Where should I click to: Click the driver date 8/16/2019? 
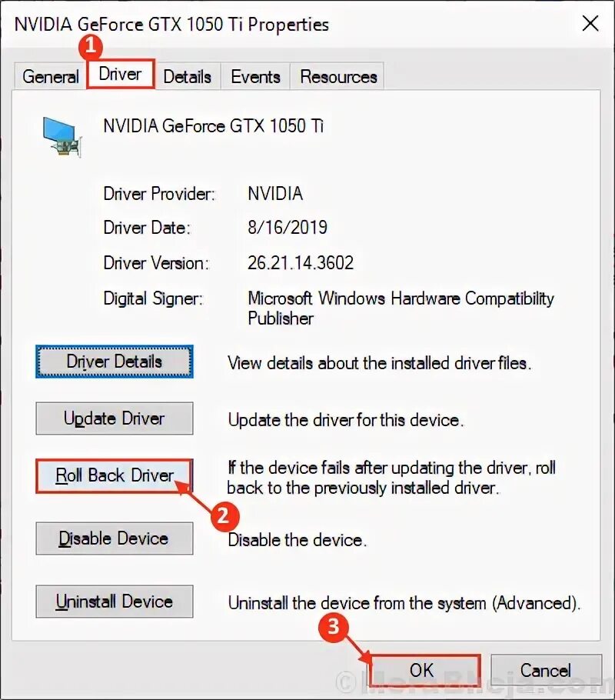(288, 227)
